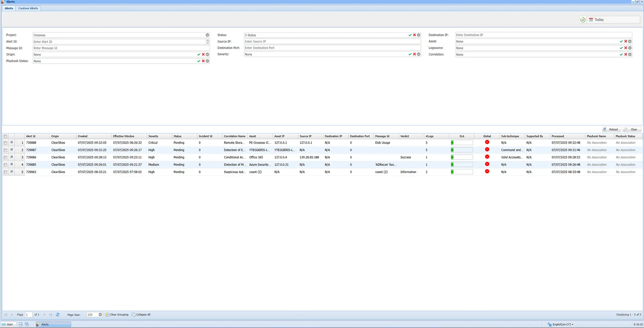Screen dimensions: 644x328
Task: Click the red Global status icon on alert 739888
Action: pyautogui.click(x=487, y=142)
